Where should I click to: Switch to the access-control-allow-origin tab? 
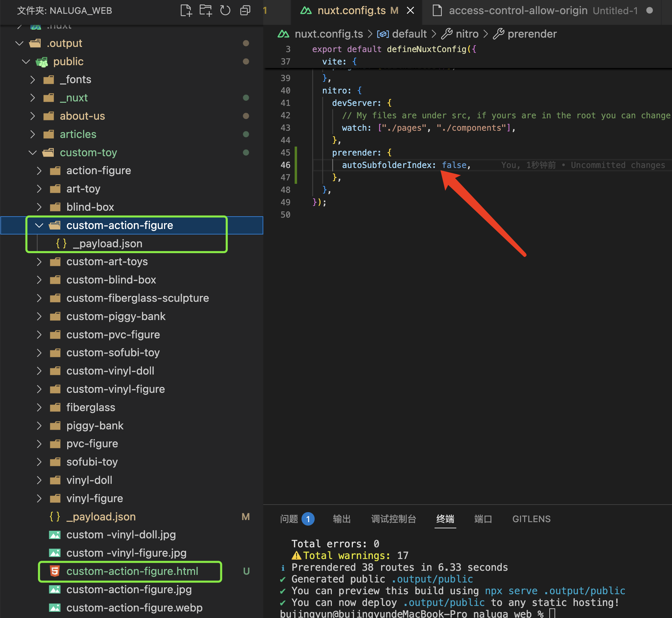click(518, 11)
